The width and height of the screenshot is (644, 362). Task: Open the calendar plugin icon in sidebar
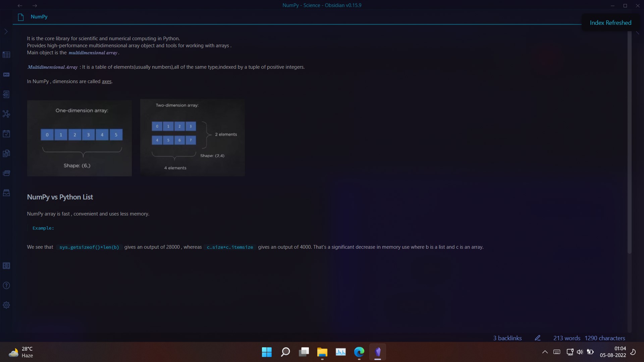click(x=7, y=133)
